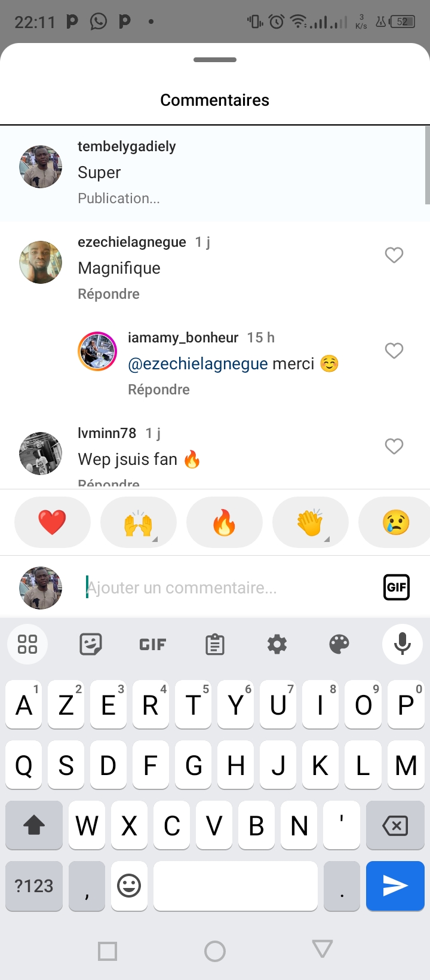Open GIF picker beside comment field
The width and height of the screenshot is (430, 980).
tap(396, 587)
